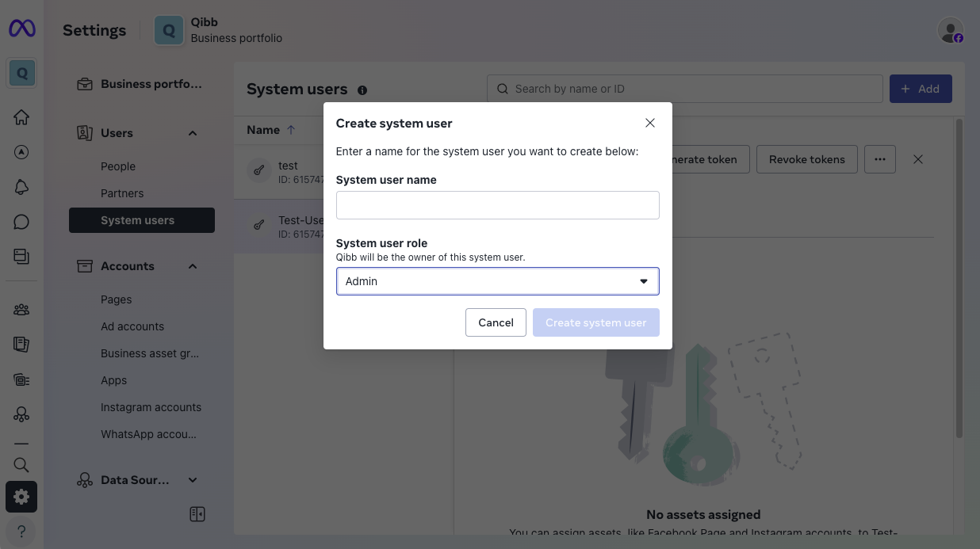Select the settings gear icon
Image resolution: width=980 pixels, height=549 pixels.
tap(21, 497)
